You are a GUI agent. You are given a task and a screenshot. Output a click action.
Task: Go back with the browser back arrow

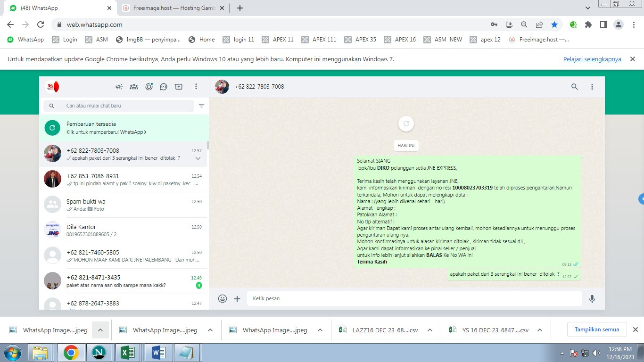click(x=10, y=25)
